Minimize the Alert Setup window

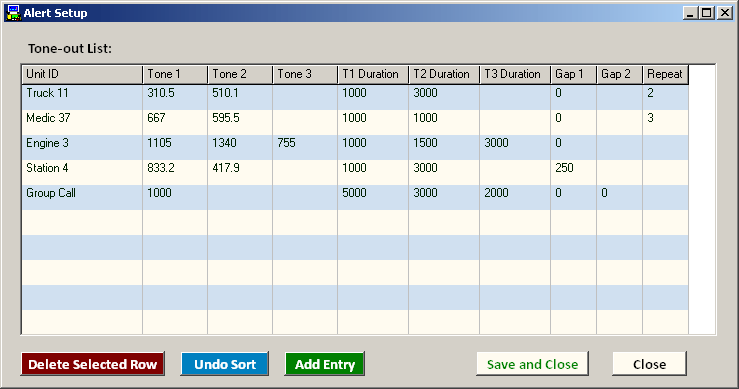[x=690, y=13]
